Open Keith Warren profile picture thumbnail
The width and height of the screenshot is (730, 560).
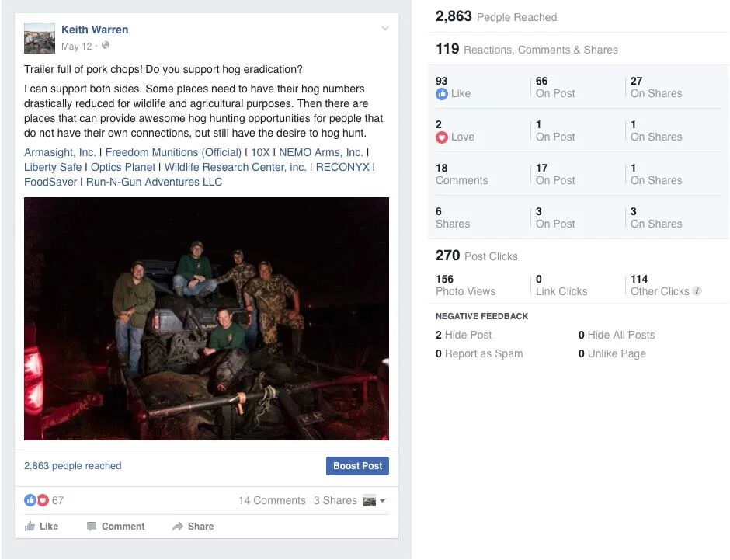pyautogui.click(x=40, y=38)
